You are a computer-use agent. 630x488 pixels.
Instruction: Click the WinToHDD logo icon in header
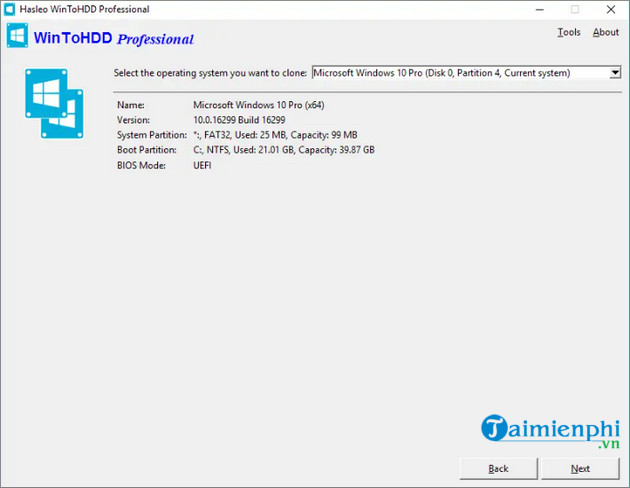pyautogui.click(x=17, y=36)
